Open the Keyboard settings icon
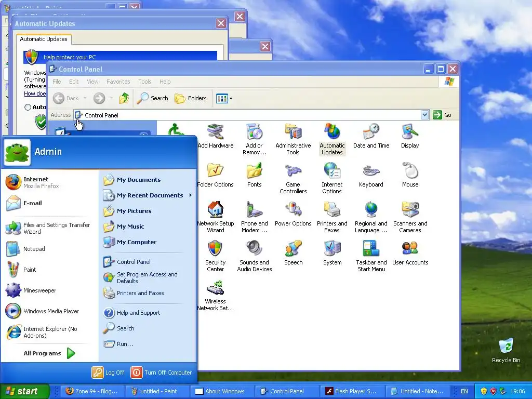 371,175
